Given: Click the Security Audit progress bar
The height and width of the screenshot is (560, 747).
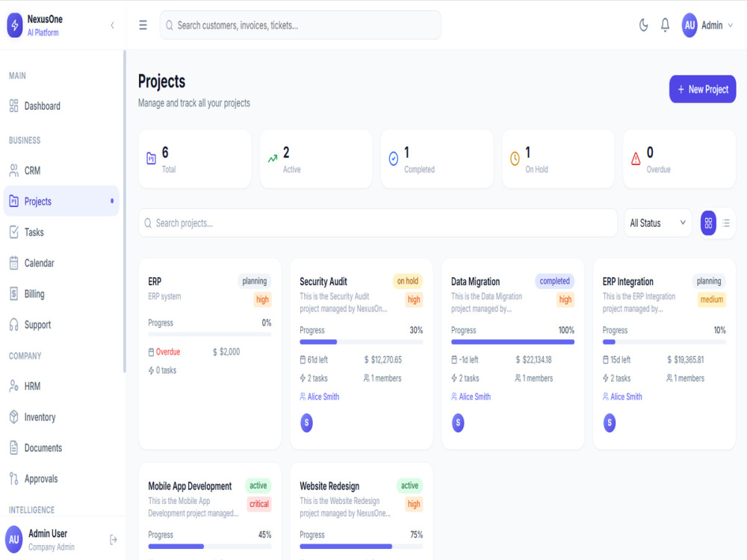Looking at the screenshot, I should (x=361, y=342).
